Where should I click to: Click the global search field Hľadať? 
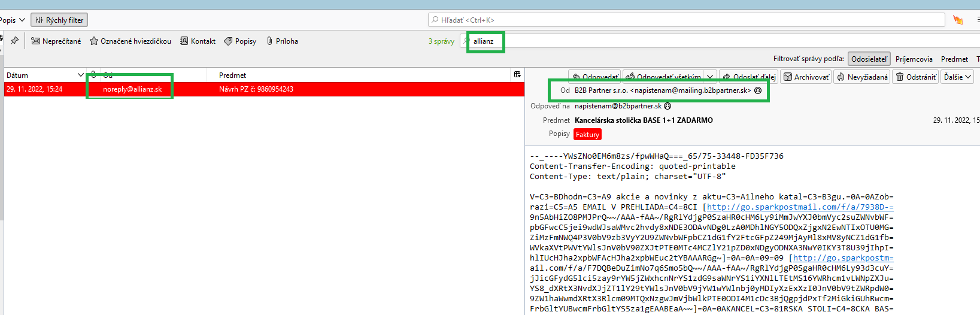687,20
